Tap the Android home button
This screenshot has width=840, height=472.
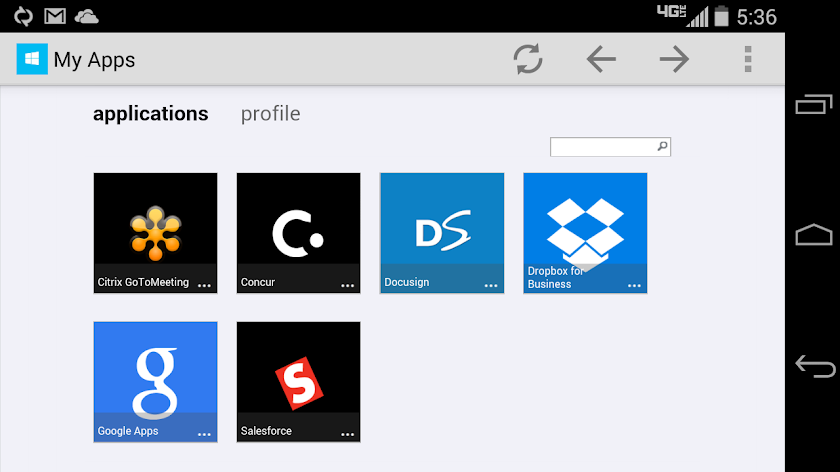pos(814,235)
